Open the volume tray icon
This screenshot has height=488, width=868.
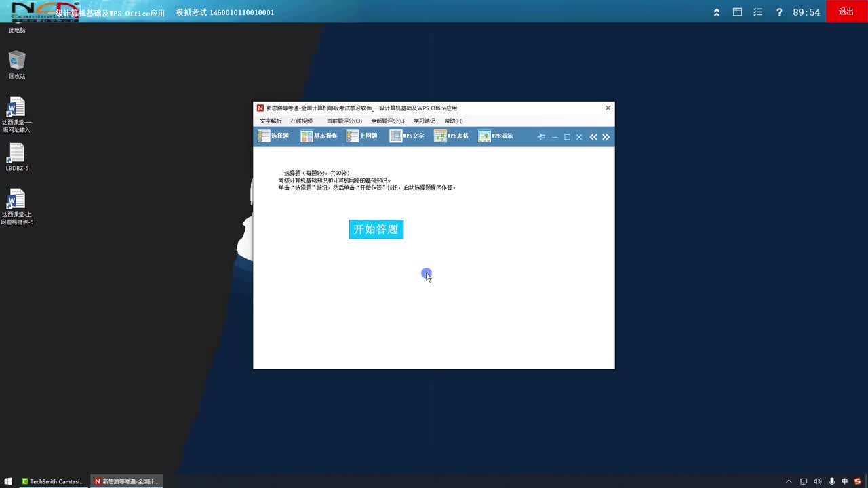(x=818, y=481)
